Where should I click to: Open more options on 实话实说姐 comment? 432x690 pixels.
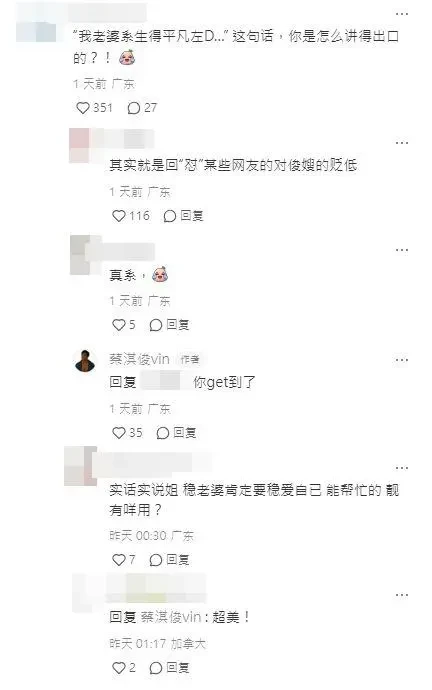pyautogui.click(x=402, y=467)
